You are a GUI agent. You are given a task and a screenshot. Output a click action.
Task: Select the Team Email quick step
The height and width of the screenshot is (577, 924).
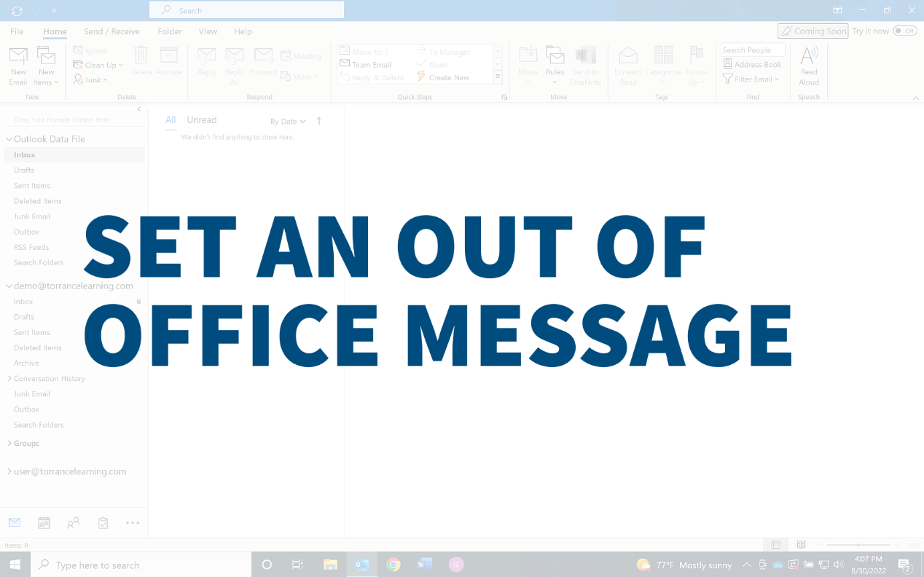point(366,65)
